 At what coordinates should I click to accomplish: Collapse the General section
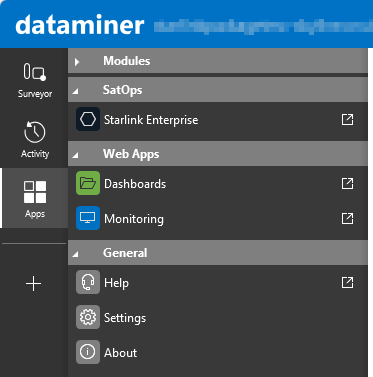click(x=76, y=254)
